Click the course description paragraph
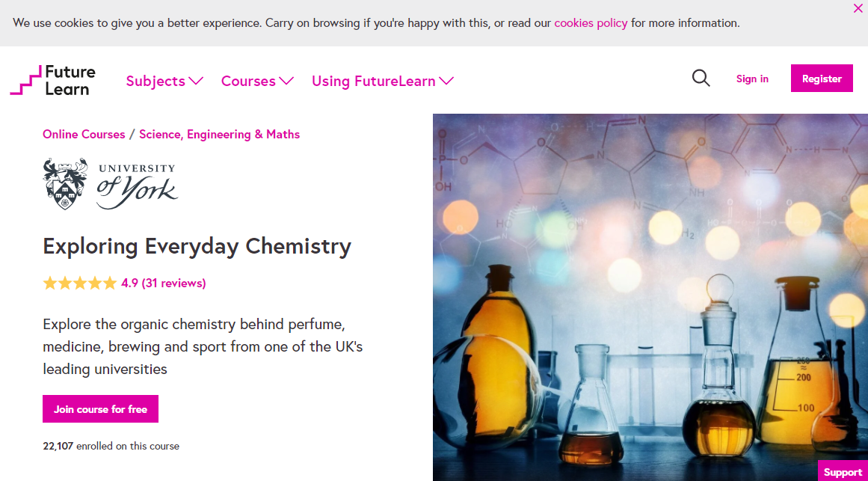 (x=203, y=346)
